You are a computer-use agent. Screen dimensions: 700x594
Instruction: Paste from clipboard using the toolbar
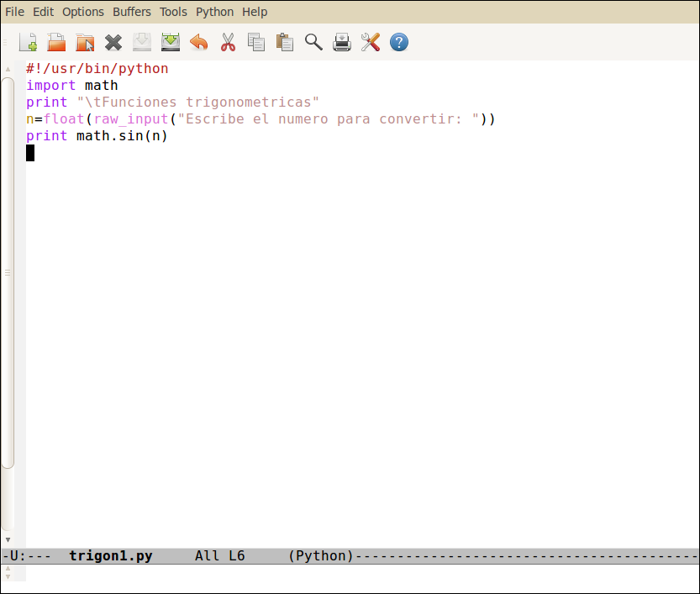click(x=285, y=42)
